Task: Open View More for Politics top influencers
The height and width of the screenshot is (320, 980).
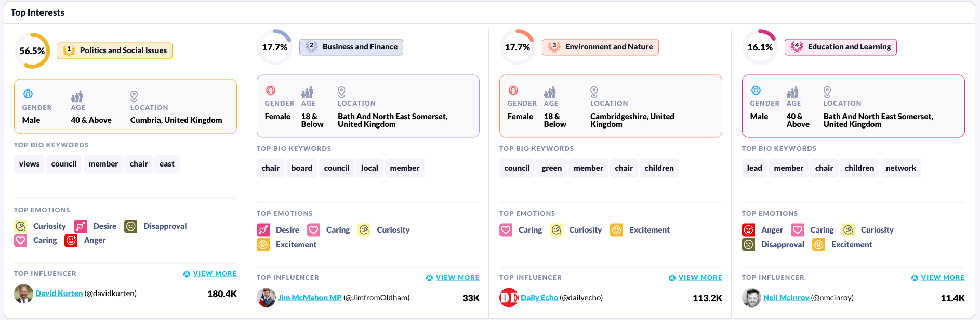Action: (210, 274)
